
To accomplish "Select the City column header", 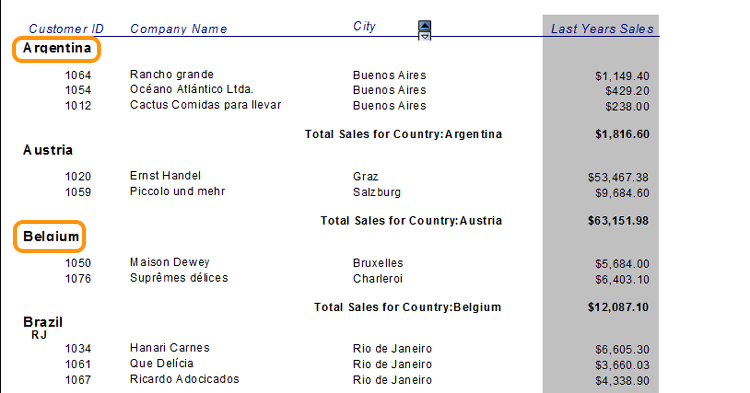I will [364, 26].
